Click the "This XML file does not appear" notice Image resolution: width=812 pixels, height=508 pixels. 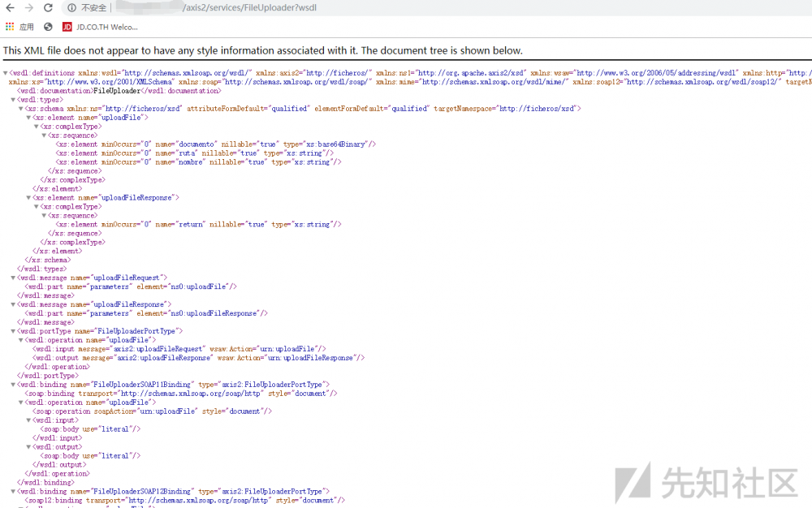point(263,50)
